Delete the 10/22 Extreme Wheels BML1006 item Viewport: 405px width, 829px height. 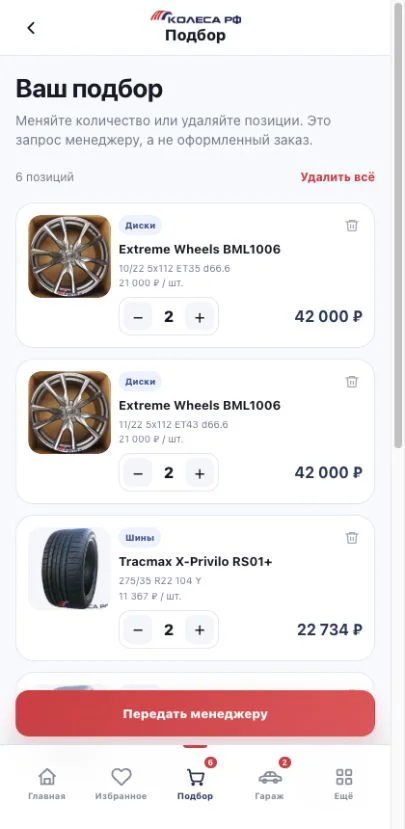tap(352, 226)
